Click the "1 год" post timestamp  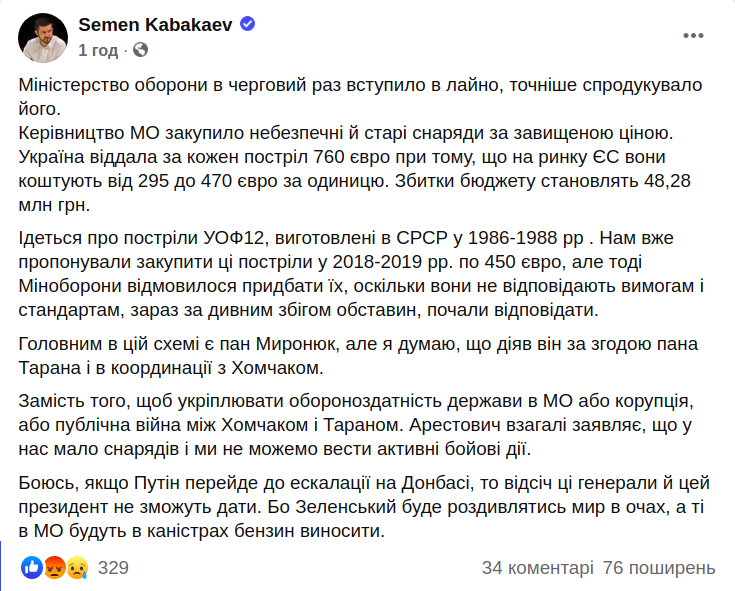click(x=98, y=49)
